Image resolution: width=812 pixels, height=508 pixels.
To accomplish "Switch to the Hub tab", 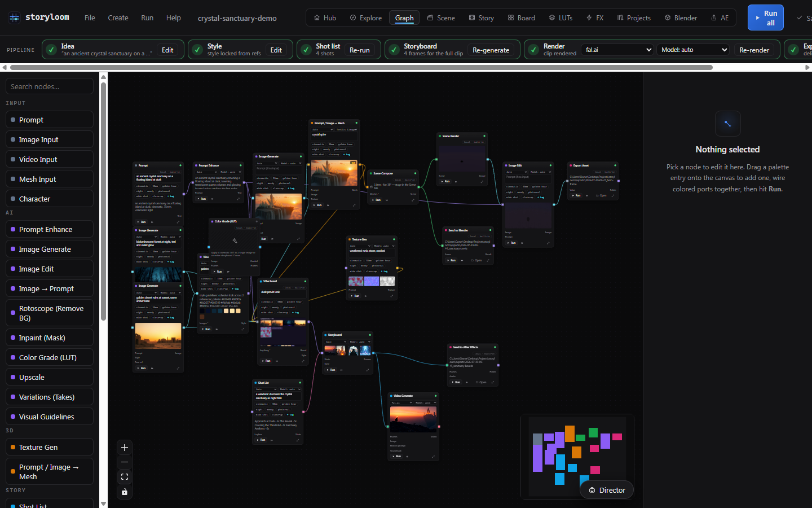I will 325,17.
